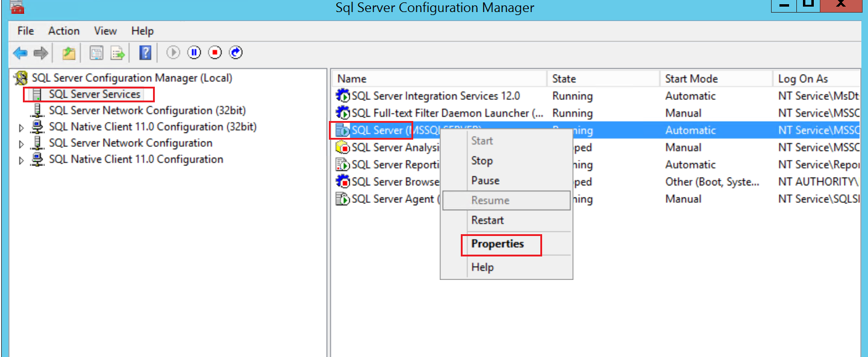Viewport: 868px width, 357px height.
Task: Stop the service using red stop icon
Action: tap(215, 53)
